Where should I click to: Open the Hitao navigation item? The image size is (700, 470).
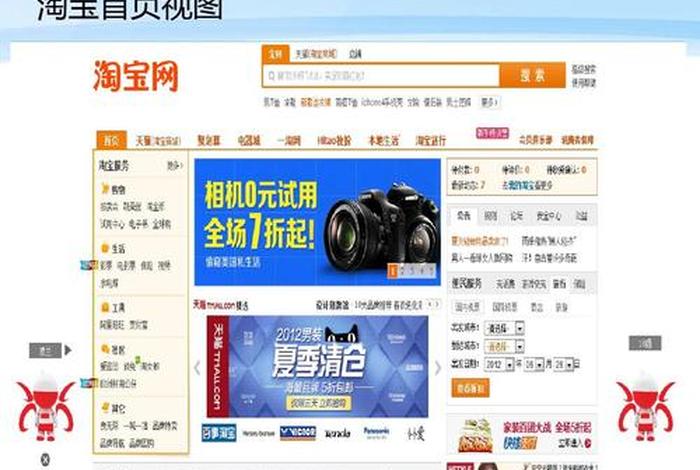(x=334, y=141)
